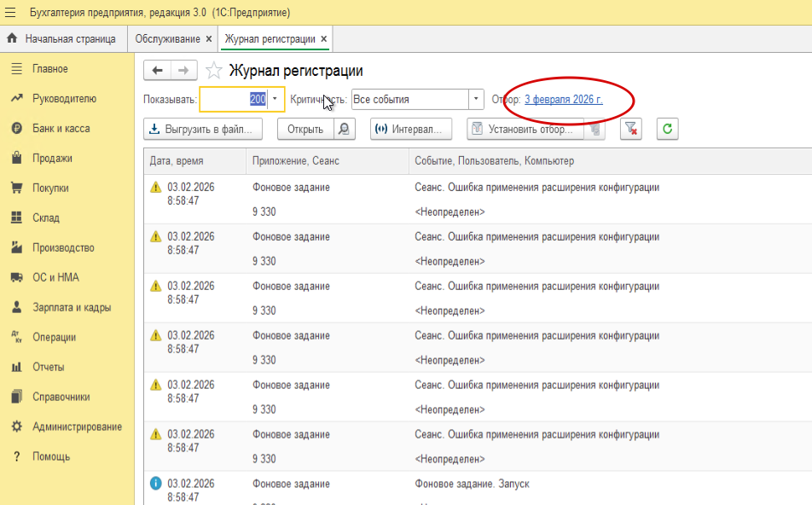Viewport: 812px width, 505px height.
Task: Click the info icon on Фоновое задание. Запуск row
Action: pyautogui.click(x=156, y=484)
